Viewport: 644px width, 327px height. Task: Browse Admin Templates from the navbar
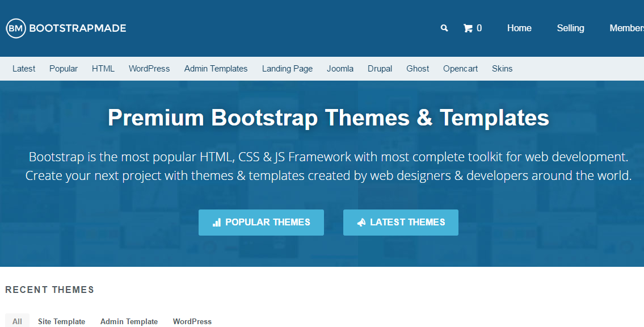216,68
